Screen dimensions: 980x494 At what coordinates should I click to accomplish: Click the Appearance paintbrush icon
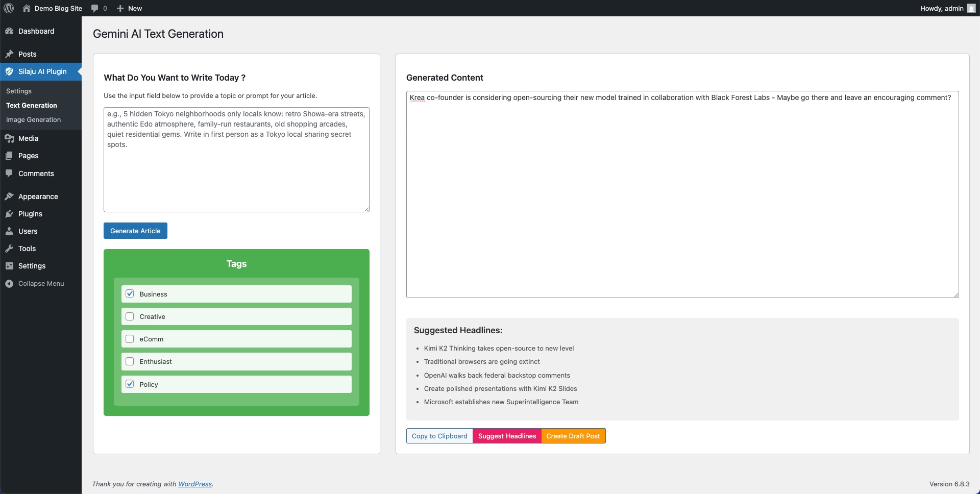tap(9, 196)
